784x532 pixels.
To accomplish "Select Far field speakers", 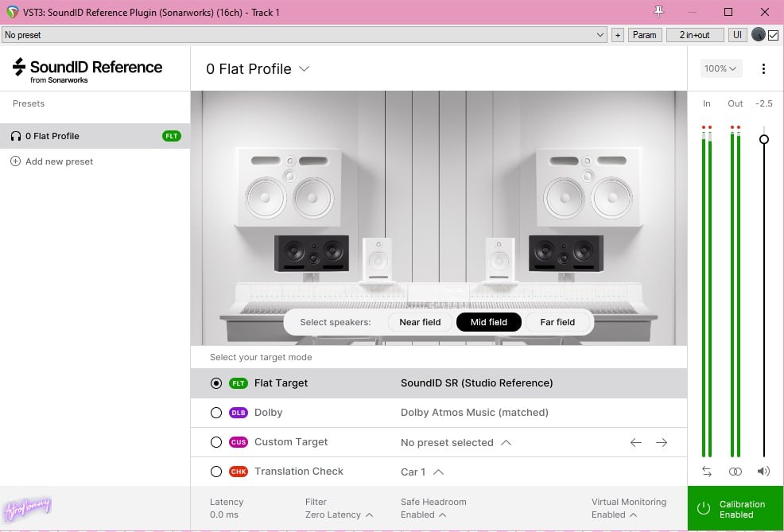I will tap(557, 322).
